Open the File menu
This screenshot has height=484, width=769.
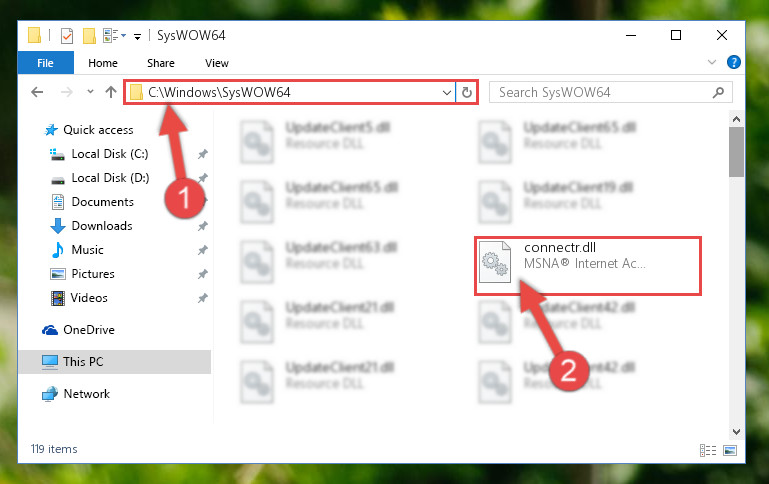[x=46, y=63]
